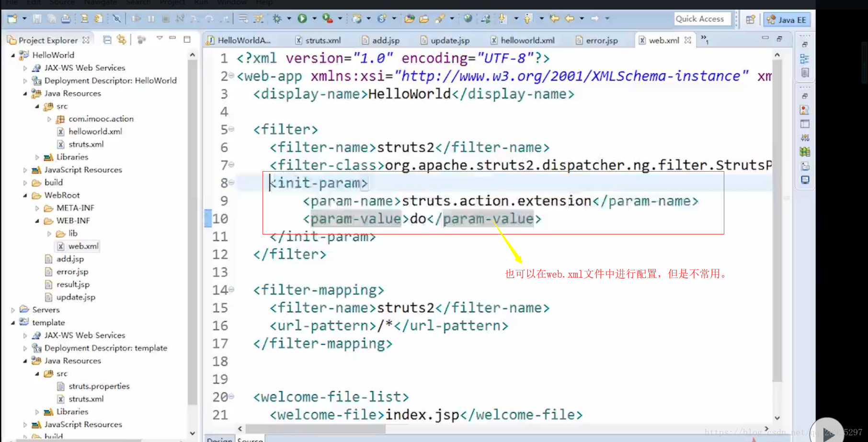The height and width of the screenshot is (442, 868).
Task: Click the Print toolbar icon
Action: tap(66, 19)
